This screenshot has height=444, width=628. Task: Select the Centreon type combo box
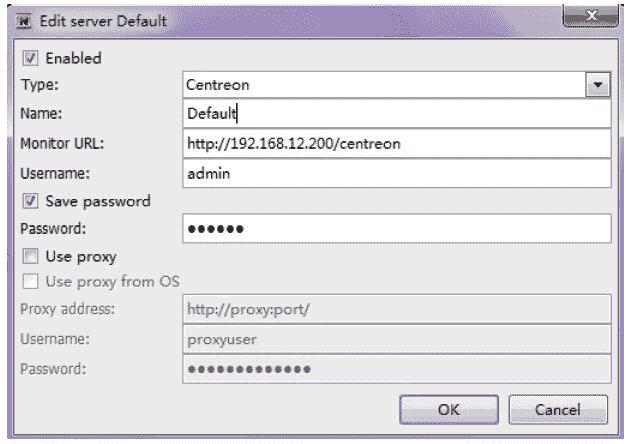[x=385, y=86]
